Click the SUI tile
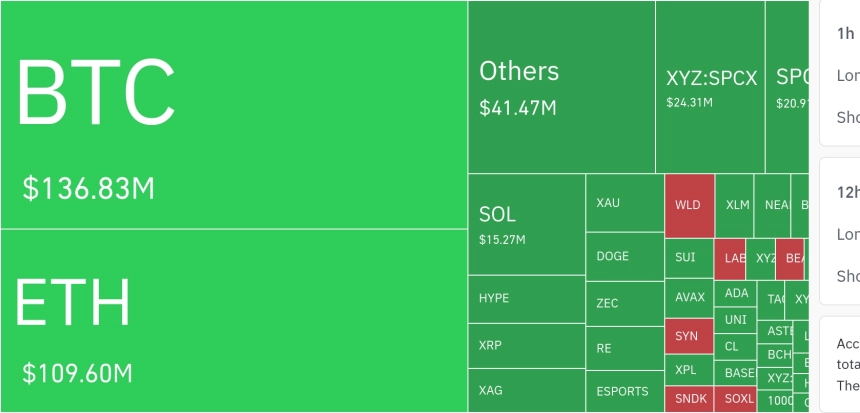 pyautogui.click(x=689, y=258)
